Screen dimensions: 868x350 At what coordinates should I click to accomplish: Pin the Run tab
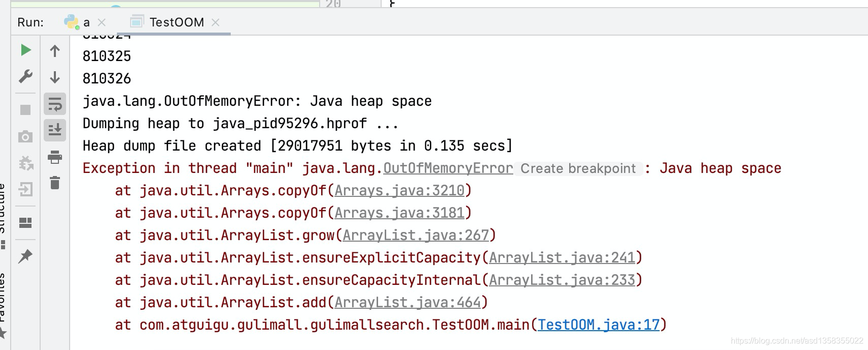coord(25,256)
